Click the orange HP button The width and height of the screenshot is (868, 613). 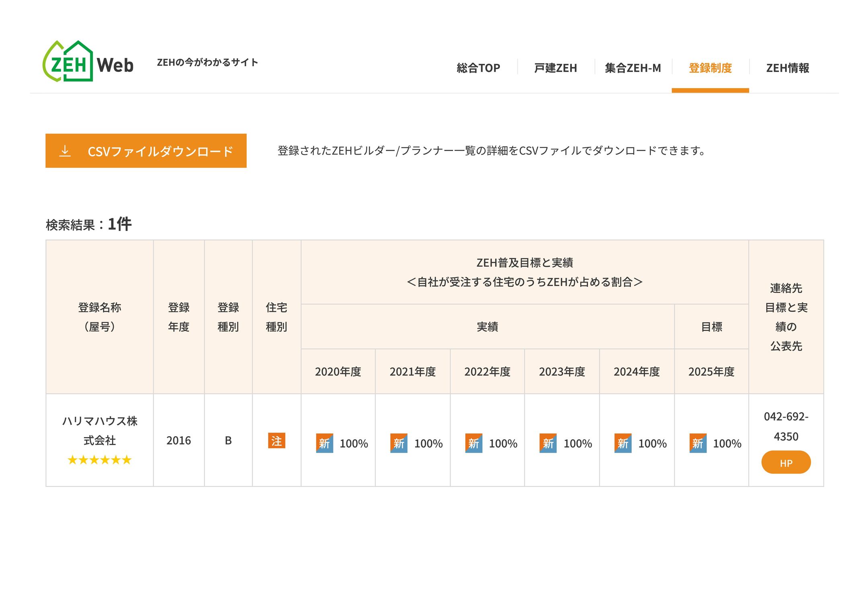tap(786, 462)
